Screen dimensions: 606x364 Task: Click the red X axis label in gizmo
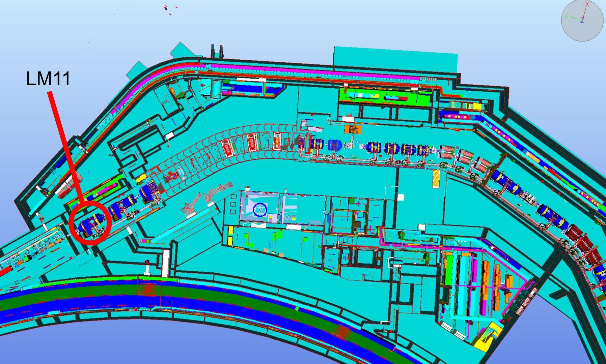point(587,4)
